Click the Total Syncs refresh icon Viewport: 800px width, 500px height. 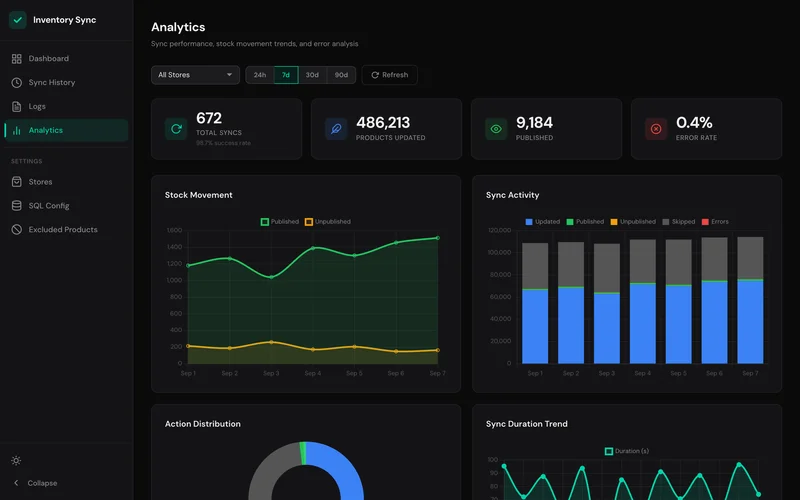coord(176,129)
